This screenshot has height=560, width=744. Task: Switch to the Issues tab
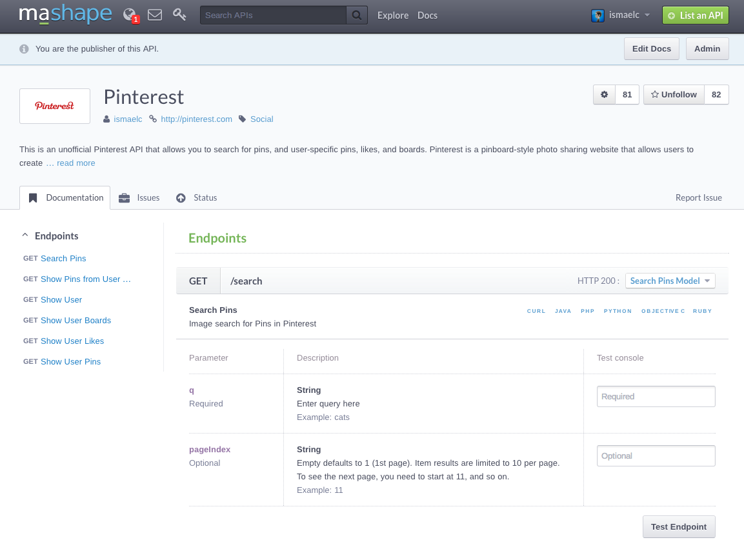[x=139, y=198]
